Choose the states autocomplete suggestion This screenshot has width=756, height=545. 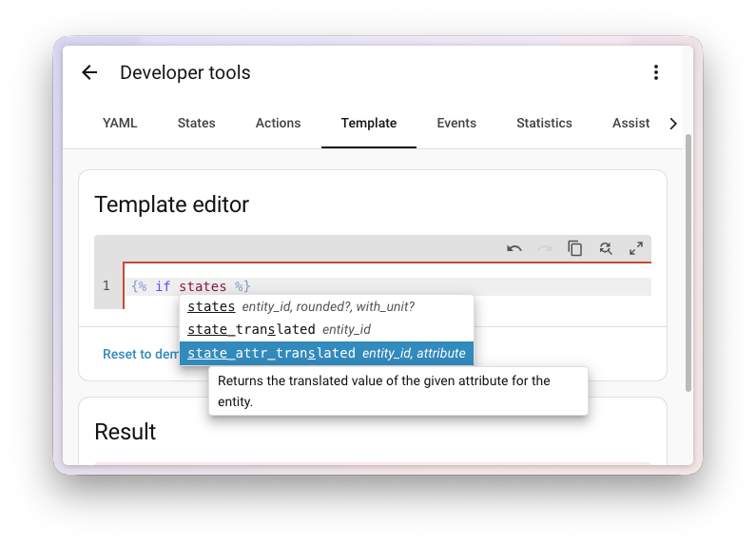point(326,307)
